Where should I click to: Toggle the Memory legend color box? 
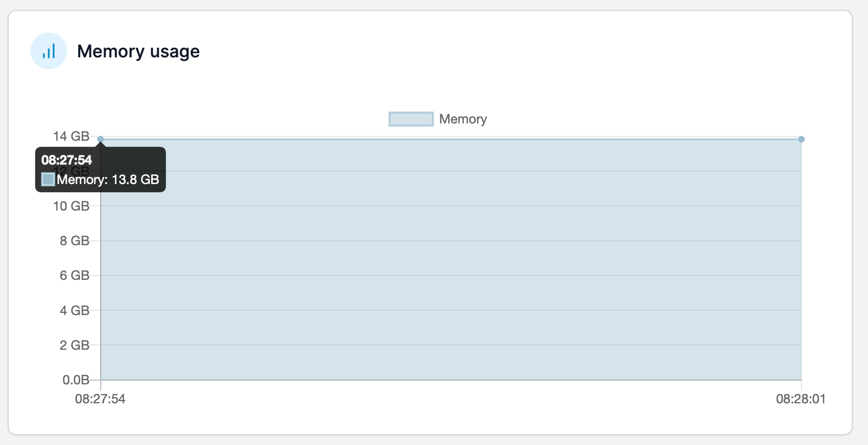(411, 119)
